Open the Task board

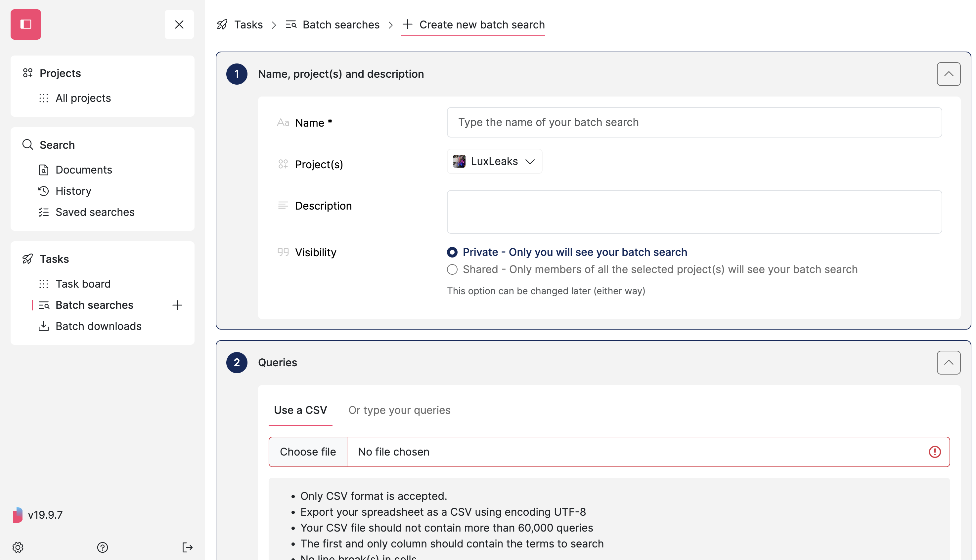83,283
